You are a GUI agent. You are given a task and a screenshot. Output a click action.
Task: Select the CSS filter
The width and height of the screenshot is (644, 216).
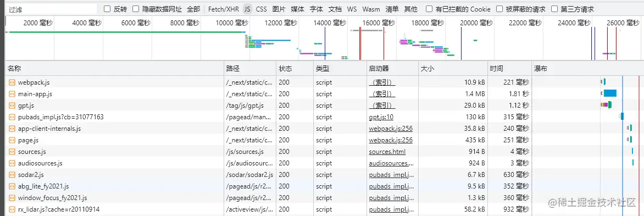tap(261, 9)
